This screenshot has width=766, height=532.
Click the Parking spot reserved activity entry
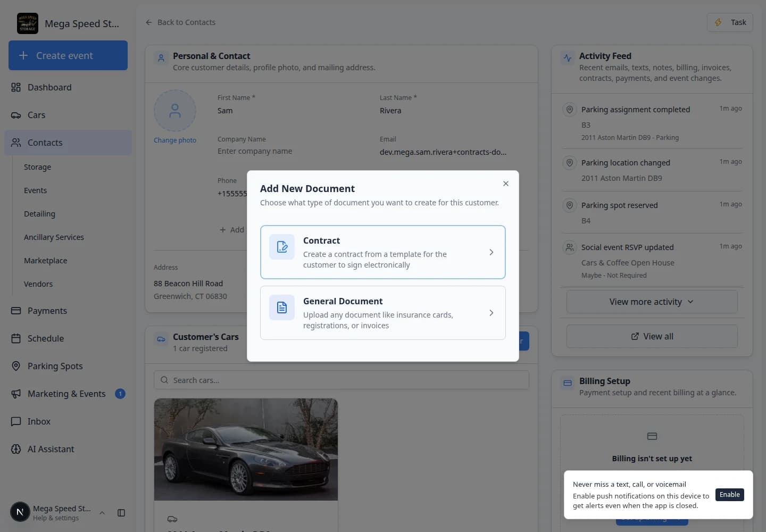[x=652, y=213]
